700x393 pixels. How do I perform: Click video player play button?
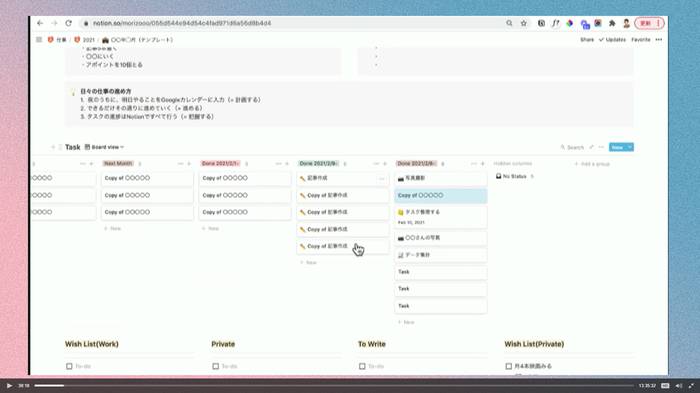9,385
